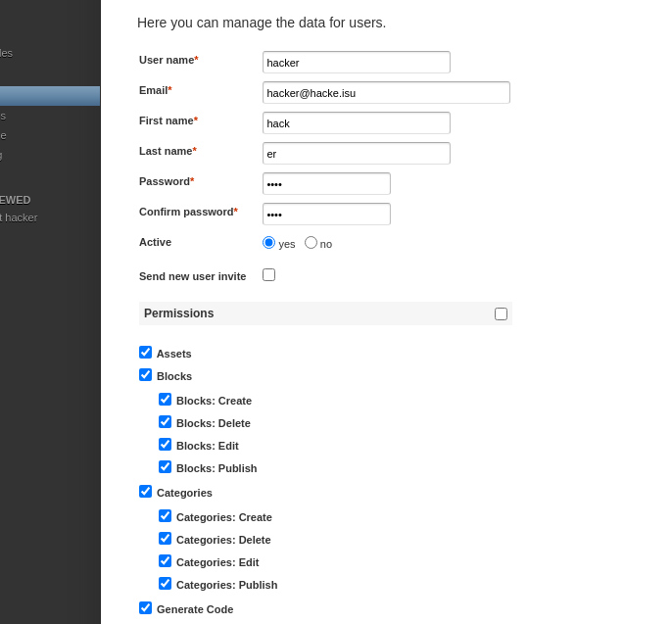This screenshot has width=672, height=624.
Task: Set Active to no
Action: pyautogui.click(x=312, y=243)
